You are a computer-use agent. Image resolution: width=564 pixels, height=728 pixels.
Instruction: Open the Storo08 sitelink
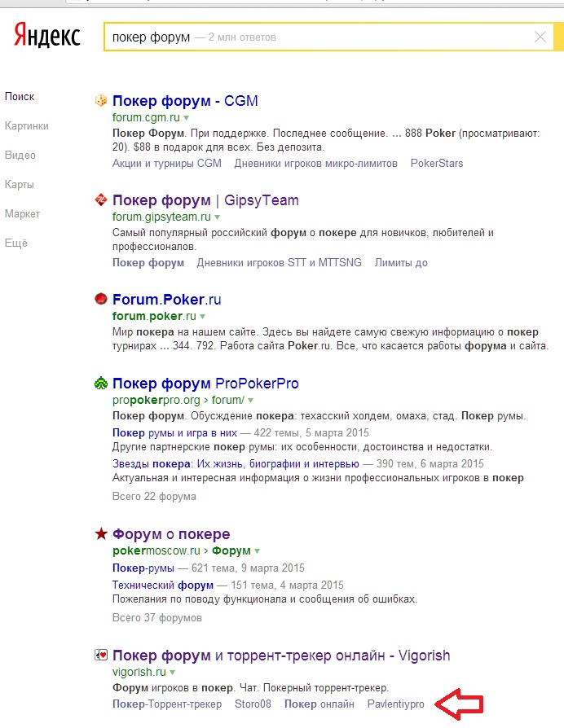(253, 704)
